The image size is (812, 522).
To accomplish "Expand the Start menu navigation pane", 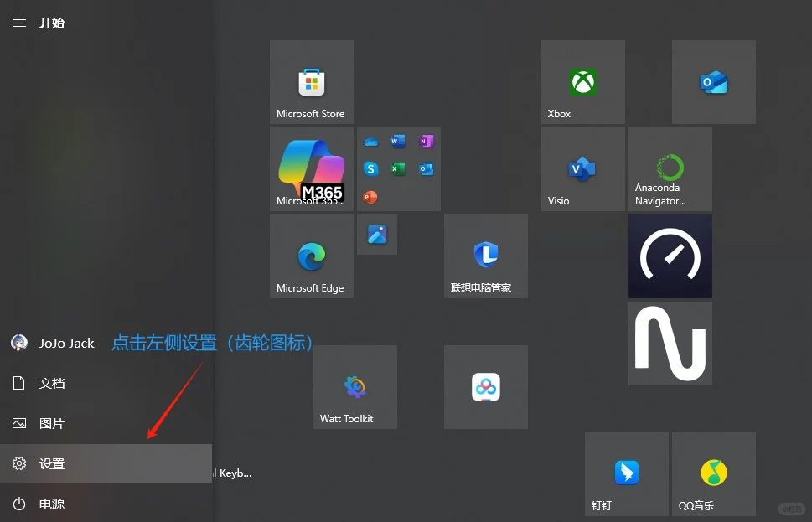I will pyautogui.click(x=18, y=23).
